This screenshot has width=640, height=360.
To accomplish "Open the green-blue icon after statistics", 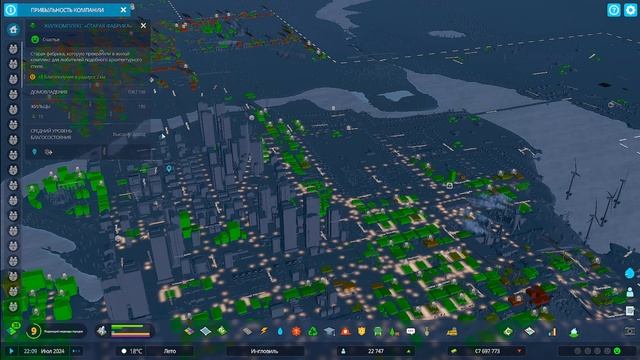I will [574, 332].
